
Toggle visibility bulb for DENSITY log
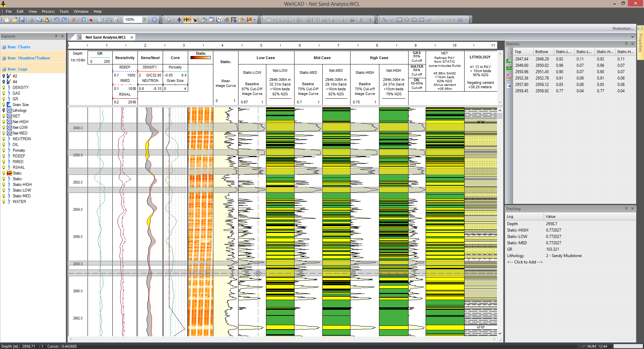4,88
